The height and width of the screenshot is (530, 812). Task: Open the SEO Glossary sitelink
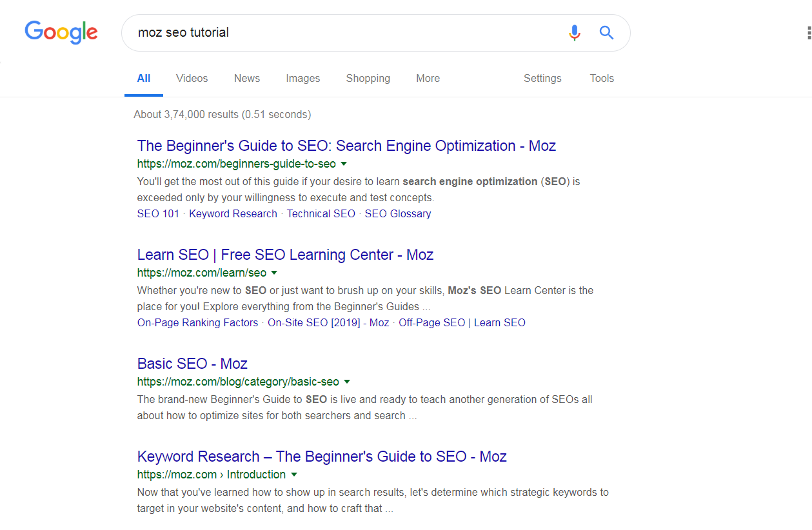pos(398,213)
